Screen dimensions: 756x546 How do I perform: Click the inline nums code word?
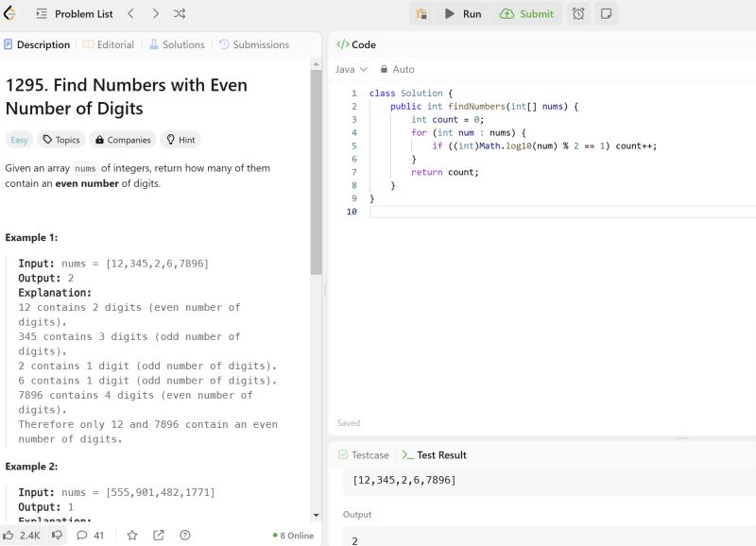click(85, 168)
